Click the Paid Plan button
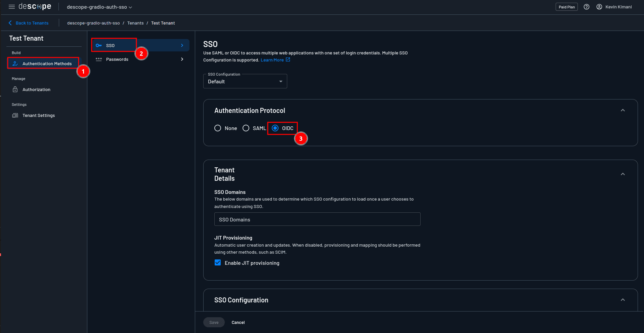Screen dimensions: 644x333 pos(566,7)
